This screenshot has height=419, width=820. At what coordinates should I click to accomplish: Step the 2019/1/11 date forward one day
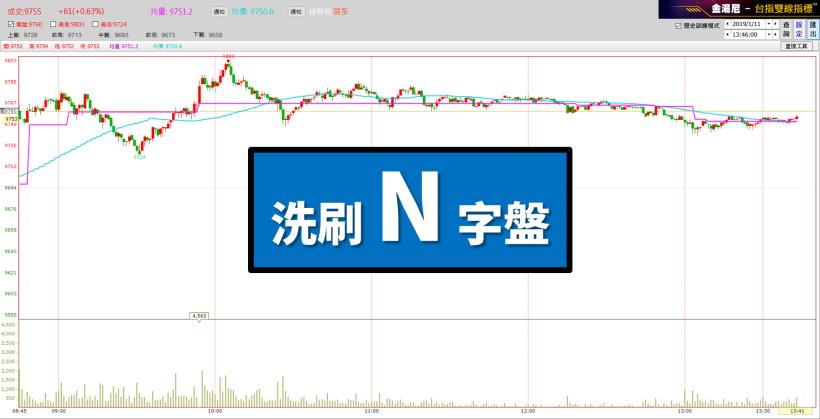[x=775, y=24]
